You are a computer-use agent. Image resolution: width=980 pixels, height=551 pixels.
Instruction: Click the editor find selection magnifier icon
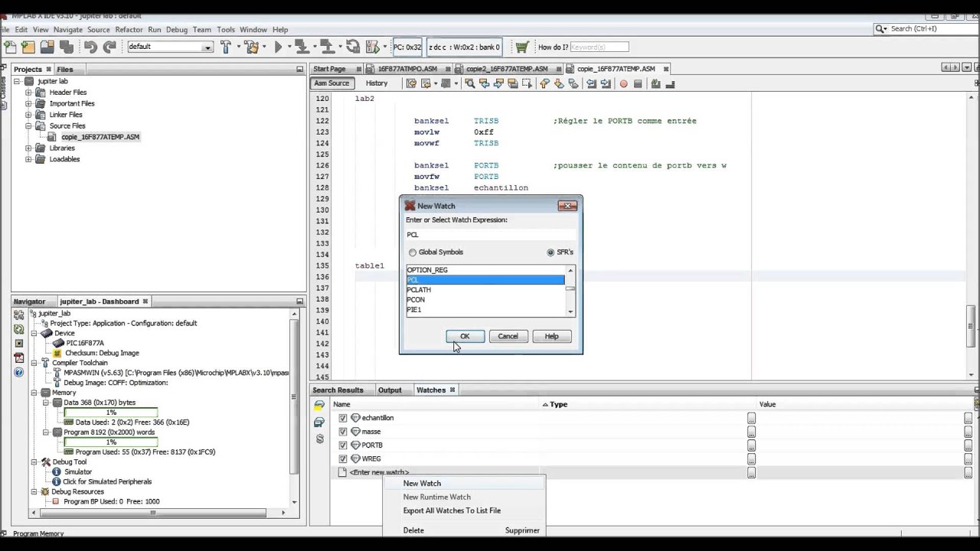click(470, 83)
